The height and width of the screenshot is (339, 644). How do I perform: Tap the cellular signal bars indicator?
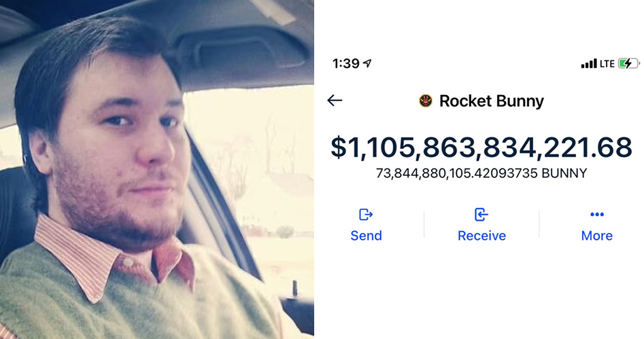point(589,64)
